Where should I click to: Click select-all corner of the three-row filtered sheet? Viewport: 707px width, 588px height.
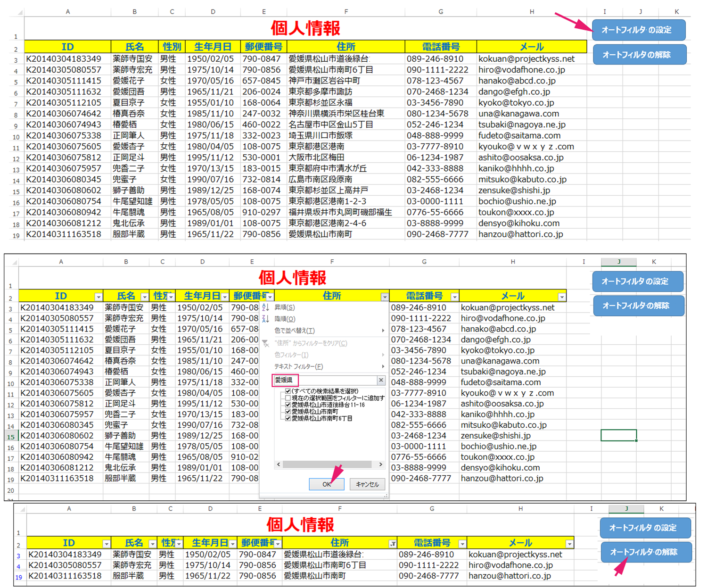22,509
